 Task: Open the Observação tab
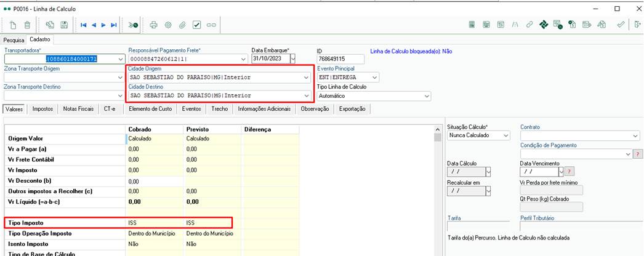click(x=315, y=109)
